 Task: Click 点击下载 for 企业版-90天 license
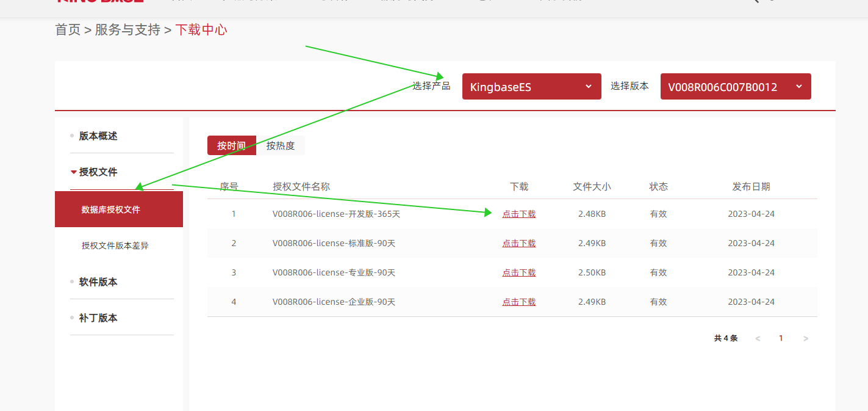tap(519, 302)
